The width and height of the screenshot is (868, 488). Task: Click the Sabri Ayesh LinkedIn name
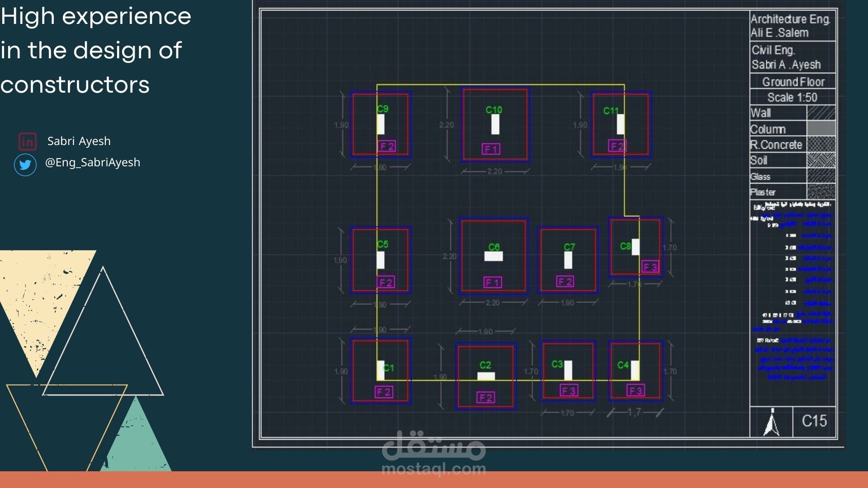79,141
